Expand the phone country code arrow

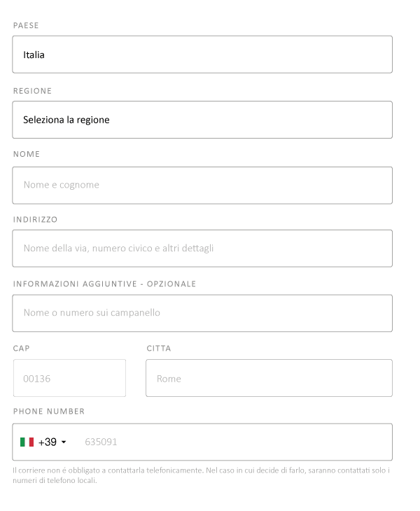[64, 442]
